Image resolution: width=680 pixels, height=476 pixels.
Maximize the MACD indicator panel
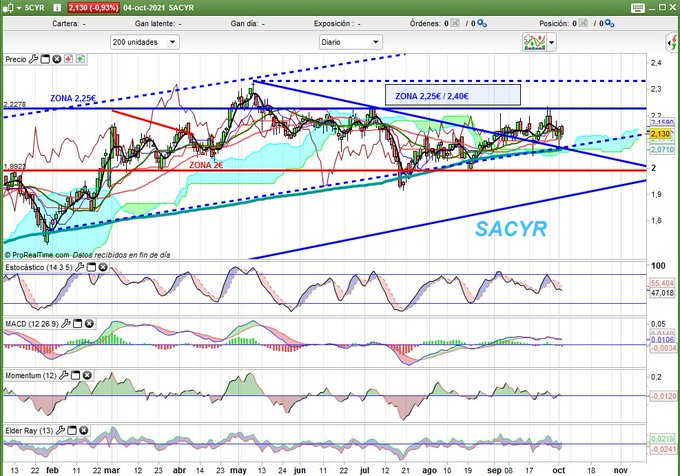pyautogui.click(x=77, y=324)
